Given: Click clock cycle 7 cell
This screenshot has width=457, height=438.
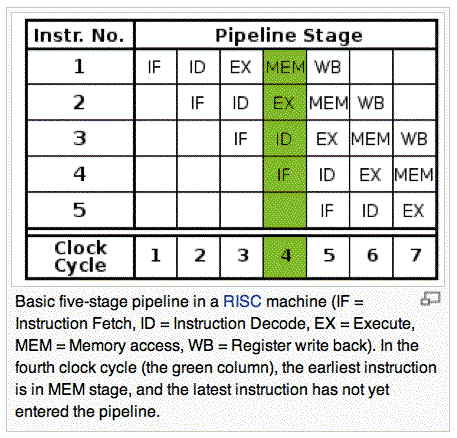Looking at the screenshot, I should click(415, 257).
